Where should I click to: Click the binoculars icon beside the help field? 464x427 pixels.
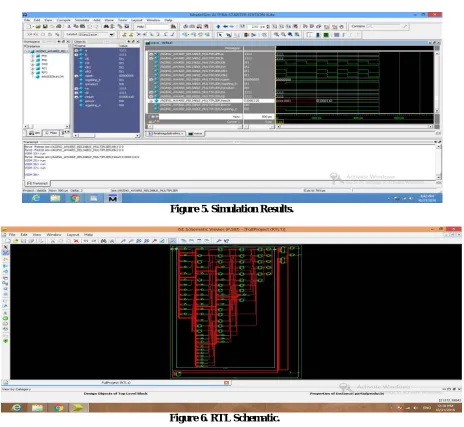(x=173, y=26)
